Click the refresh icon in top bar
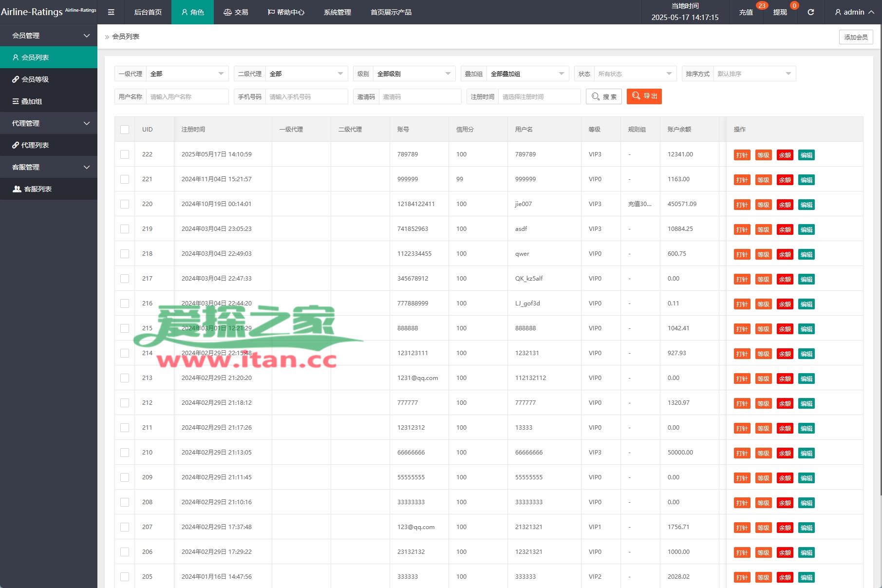 click(810, 12)
